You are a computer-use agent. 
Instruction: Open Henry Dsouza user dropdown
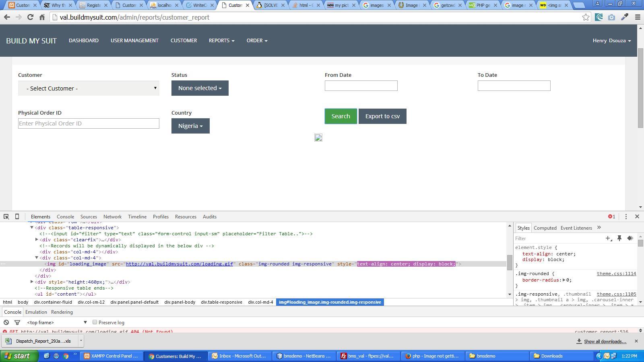[x=612, y=41]
